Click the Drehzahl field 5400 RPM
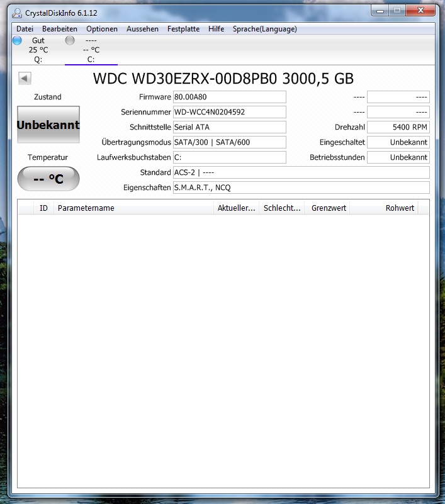445x504 pixels. 398,127
